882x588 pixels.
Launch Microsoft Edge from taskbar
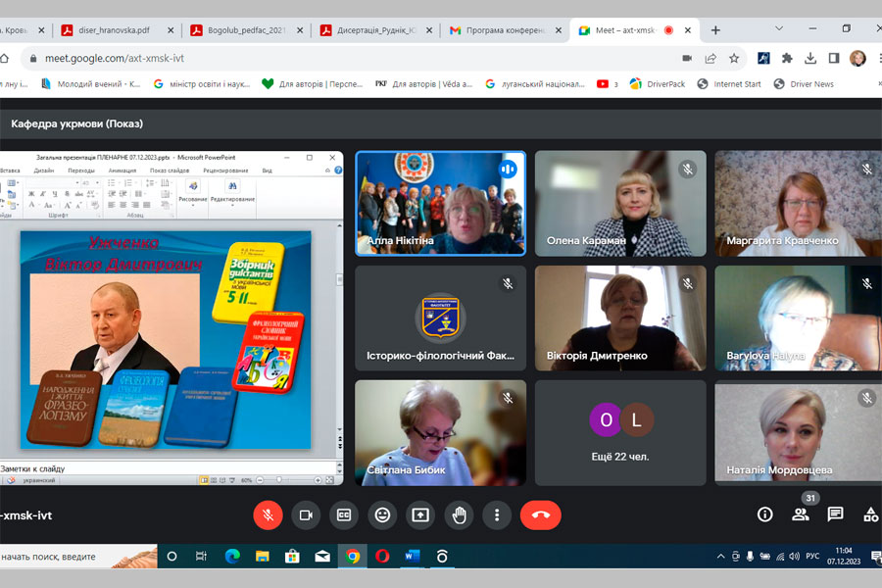point(231,556)
